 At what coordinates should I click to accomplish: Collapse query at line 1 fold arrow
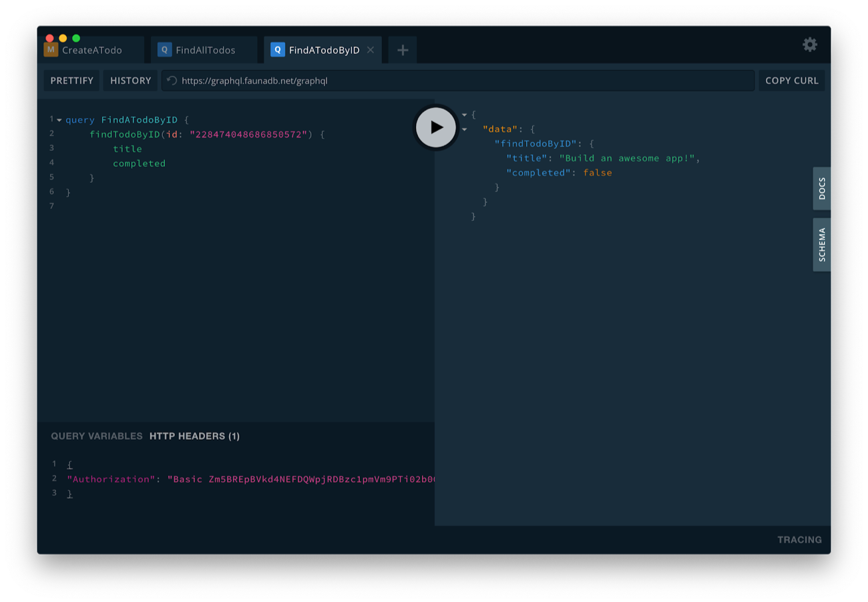59,120
